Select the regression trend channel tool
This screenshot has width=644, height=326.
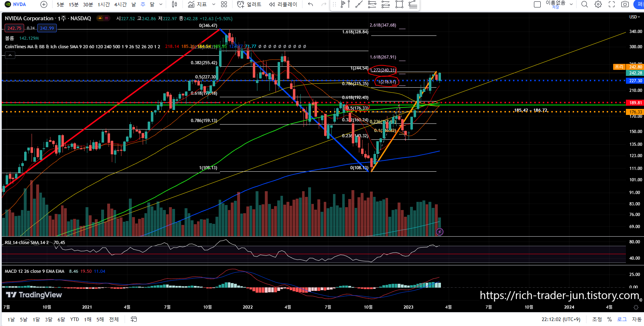click(x=413, y=4)
